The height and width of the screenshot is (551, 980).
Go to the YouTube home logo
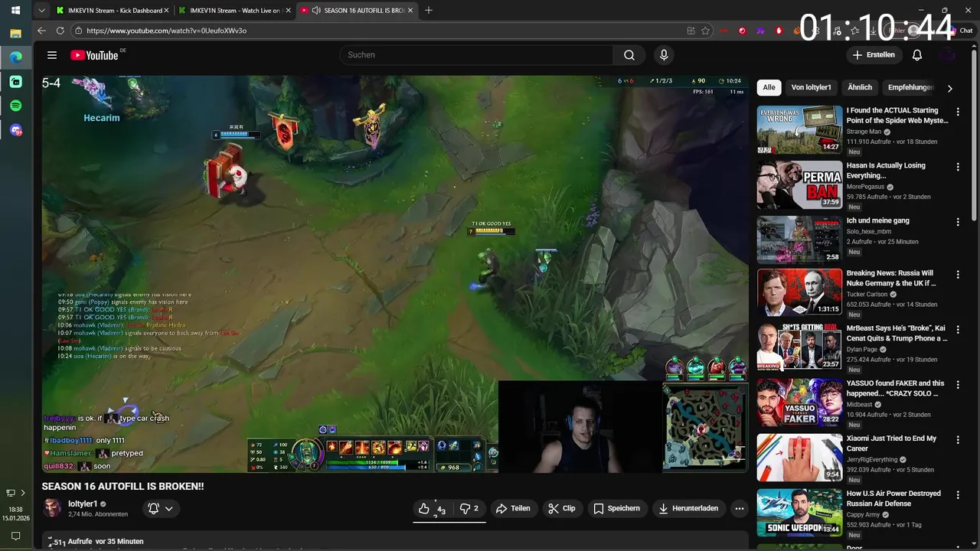[x=94, y=55]
